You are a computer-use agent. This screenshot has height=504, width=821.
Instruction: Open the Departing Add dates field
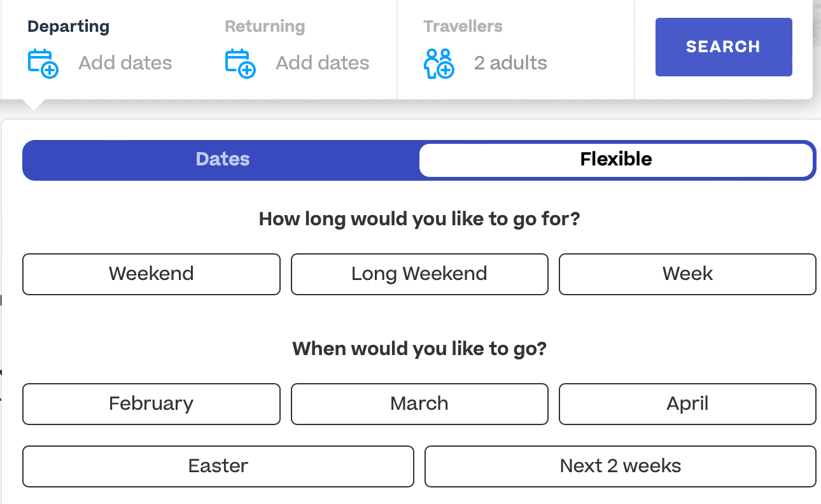click(125, 63)
